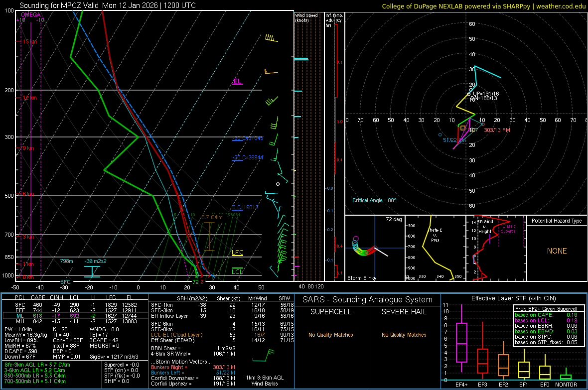Click the 'SFC-1km' shear table row
The image size is (588, 390).
222,305
